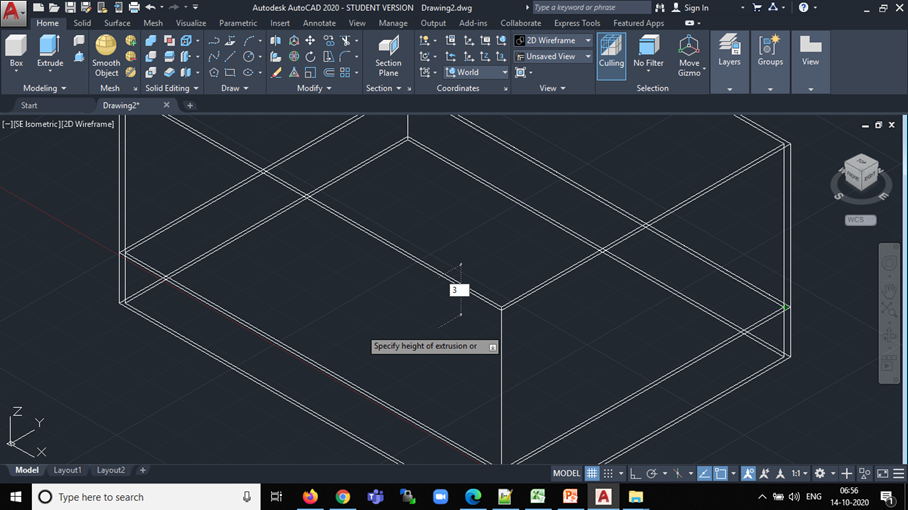The height and width of the screenshot is (510, 908).
Task: Open the Unsaved View dropdown
Action: coord(553,56)
